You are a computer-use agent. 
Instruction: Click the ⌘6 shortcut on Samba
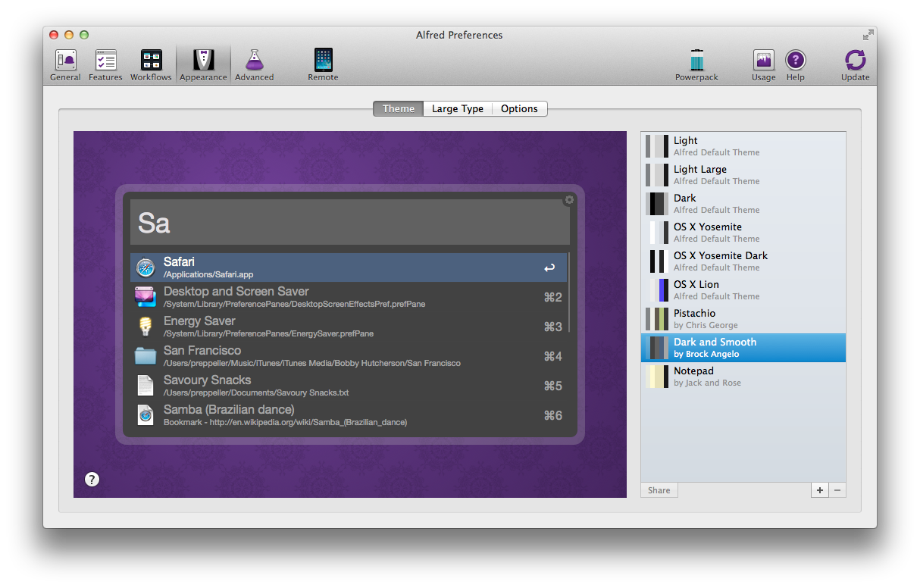pos(552,415)
